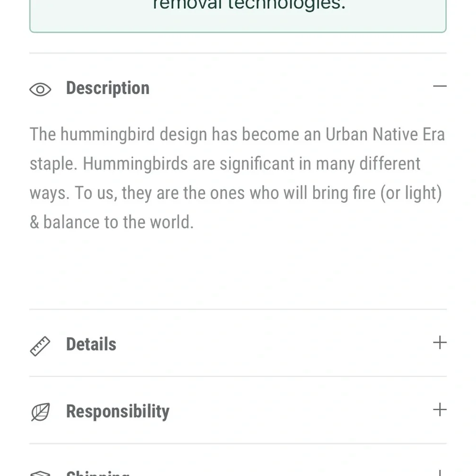Click the box icon beside Shipping
The width and height of the screenshot is (476, 476).
coord(40,473)
